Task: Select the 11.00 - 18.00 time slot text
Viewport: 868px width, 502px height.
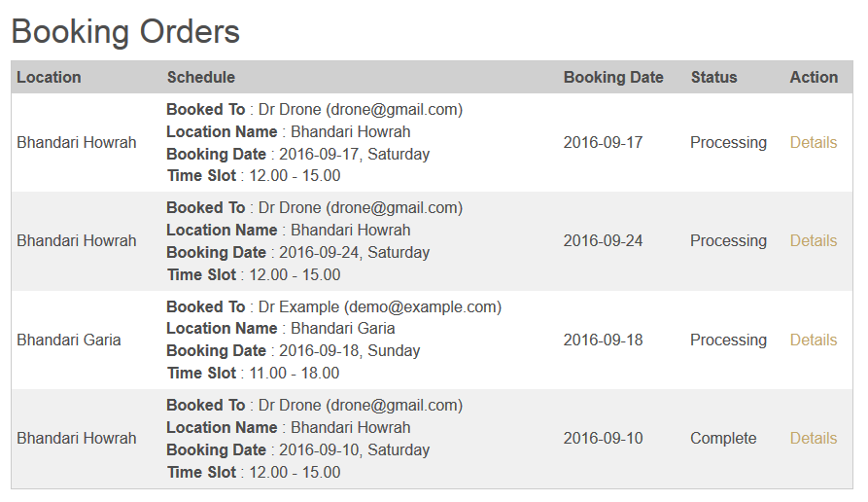Action: coord(295,374)
